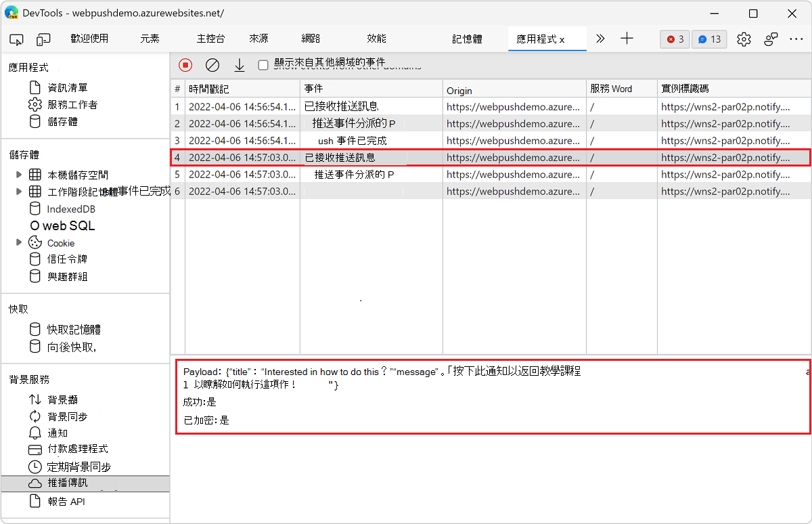812x524 pixels.
Task: Open the download events icon
Action: click(x=239, y=65)
